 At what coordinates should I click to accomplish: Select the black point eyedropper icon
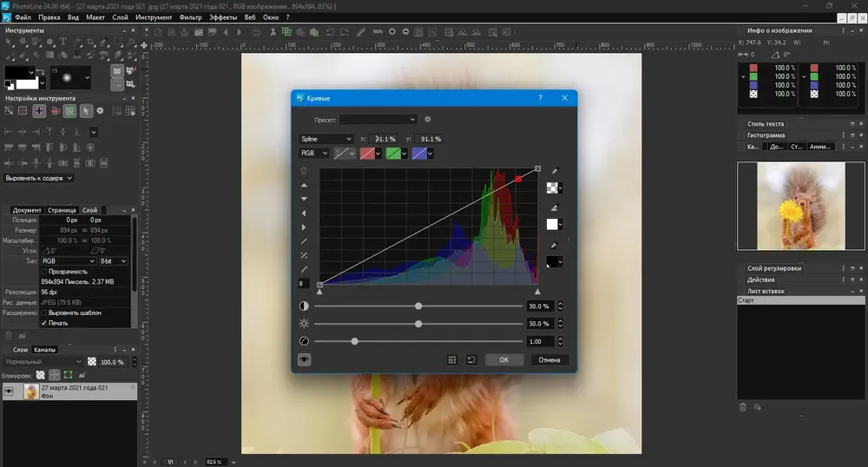pyautogui.click(x=554, y=246)
